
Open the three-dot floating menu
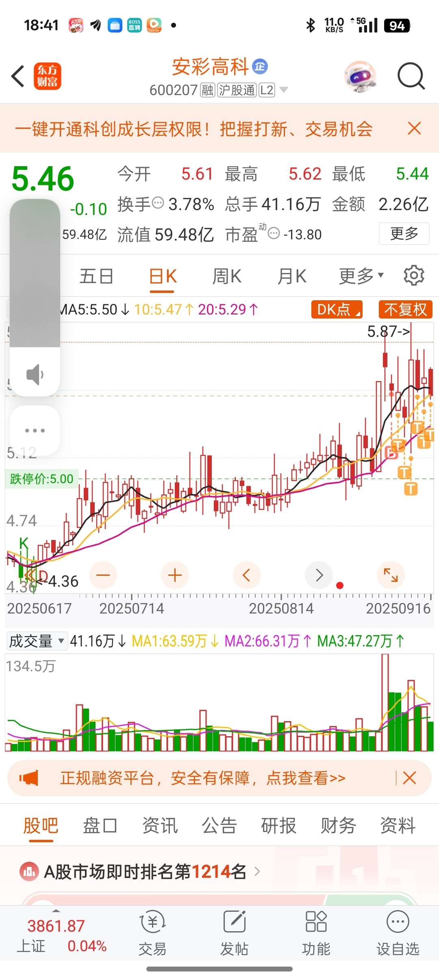point(35,430)
